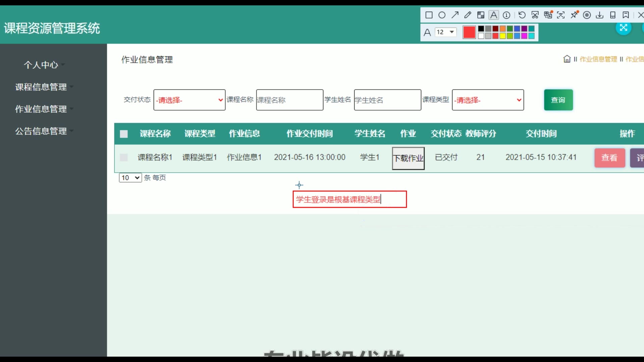This screenshot has height=362, width=644.
Task: Activate the mosaic blur tool
Action: (x=481, y=15)
